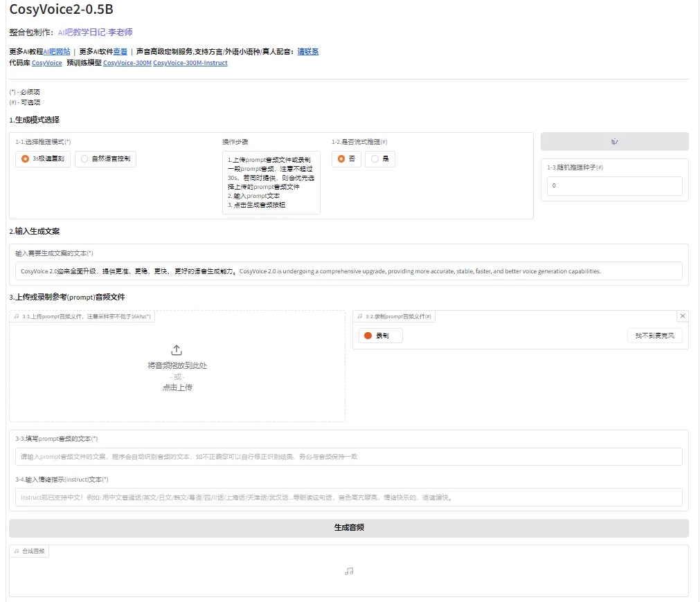
Task: Click 请联系 for custom voice services
Action: coord(307,51)
